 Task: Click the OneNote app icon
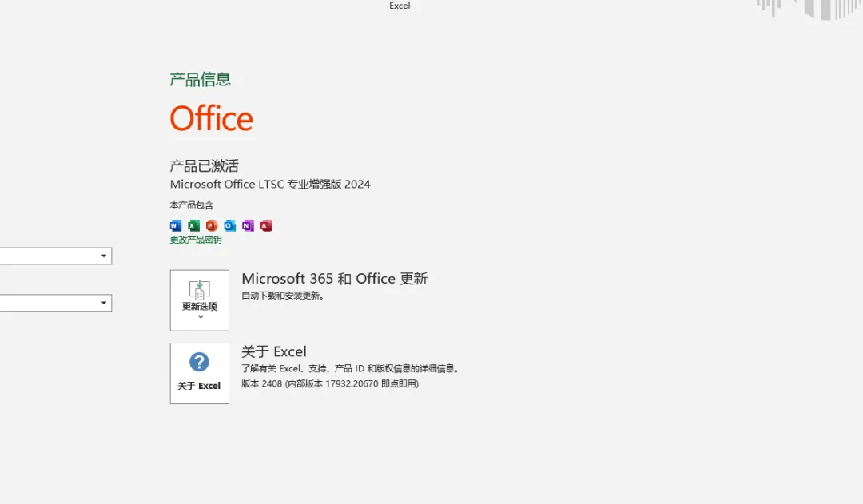tap(249, 225)
